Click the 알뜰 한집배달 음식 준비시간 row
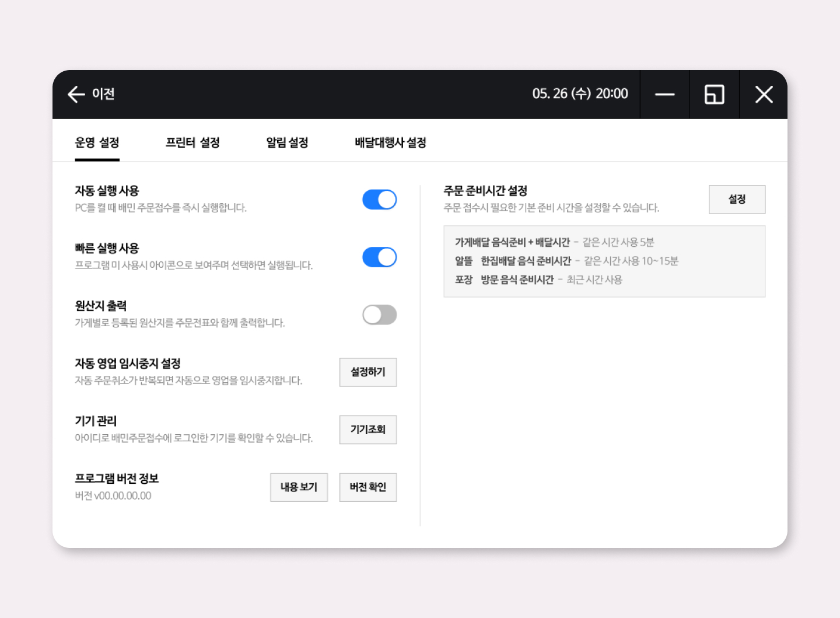840x618 pixels. [567, 261]
